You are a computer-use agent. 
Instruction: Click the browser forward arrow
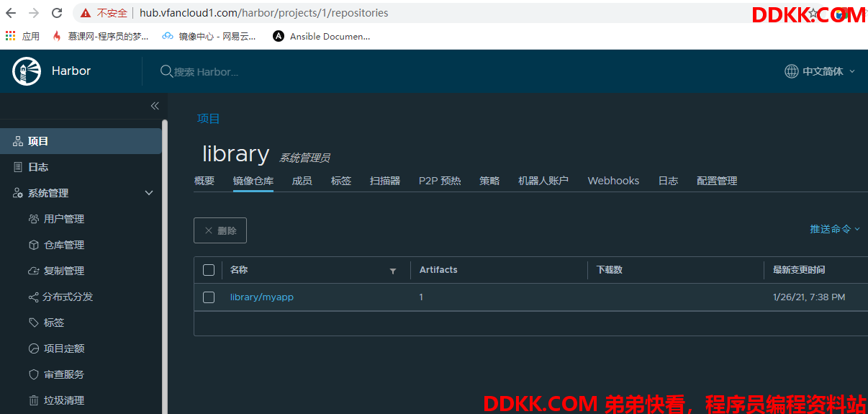coord(33,13)
